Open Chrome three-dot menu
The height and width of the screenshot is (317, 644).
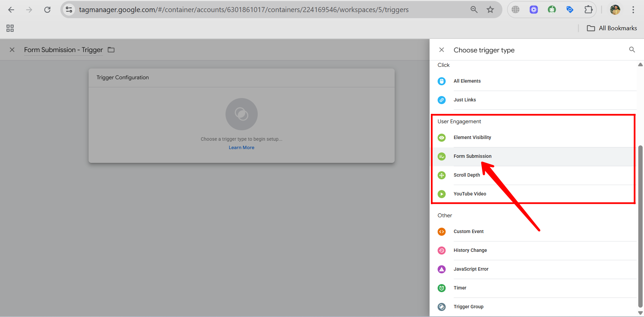click(633, 10)
